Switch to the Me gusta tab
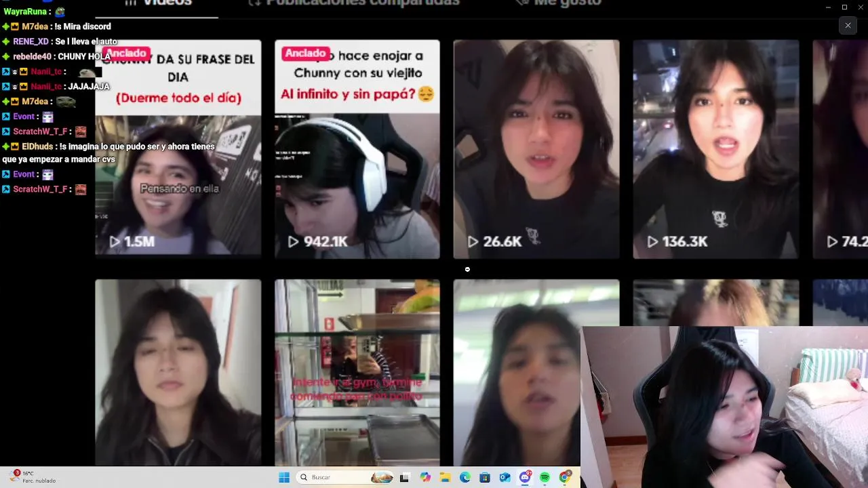This screenshot has height=488, width=868. [x=558, y=3]
